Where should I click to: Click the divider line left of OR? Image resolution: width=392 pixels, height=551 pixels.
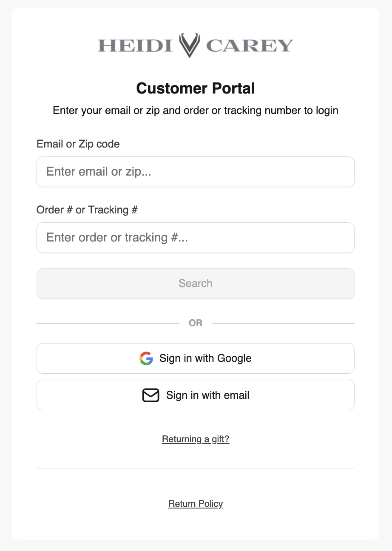pos(108,324)
